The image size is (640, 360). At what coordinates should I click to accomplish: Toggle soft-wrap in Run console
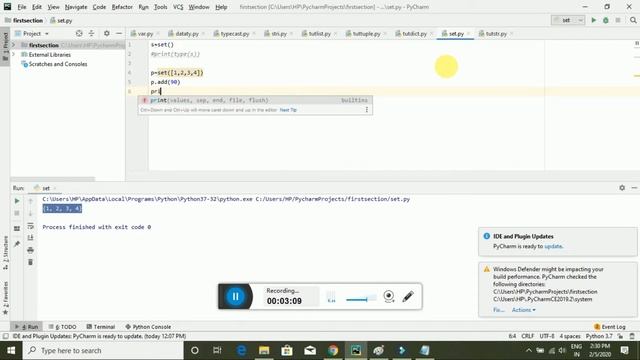pyautogui.click(x=30, y=226)
